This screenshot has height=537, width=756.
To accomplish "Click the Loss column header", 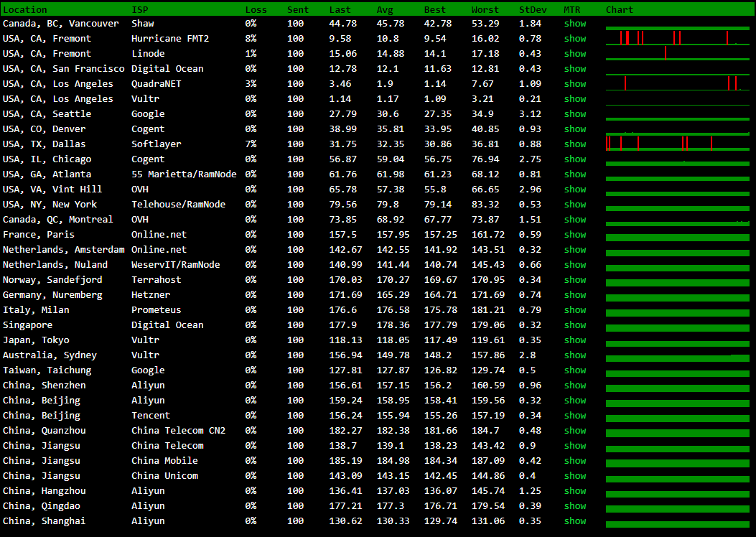I will 256,10.
